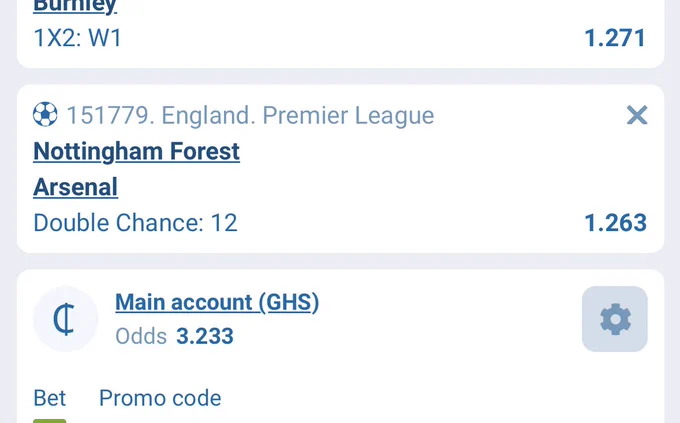Image resolution: width=680 pixels, height=423 pixels.
Task: Click the gap between the two bet cards
Action: pos(340,76)
